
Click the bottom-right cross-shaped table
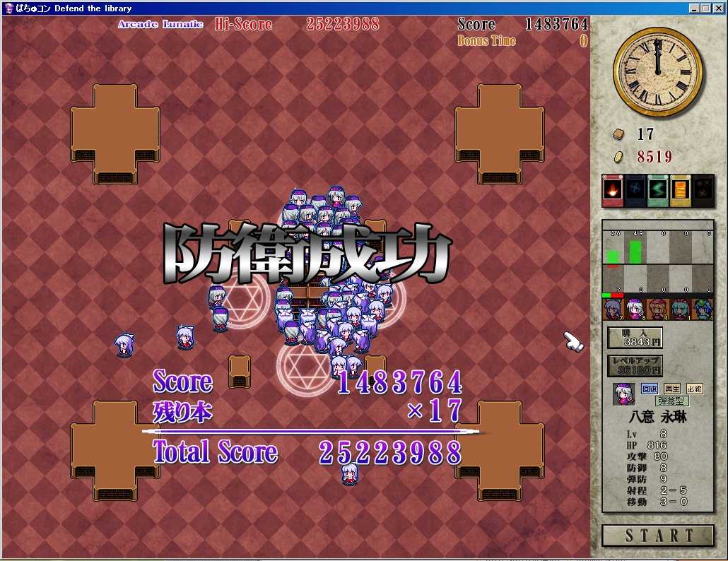tap(500, 451)
